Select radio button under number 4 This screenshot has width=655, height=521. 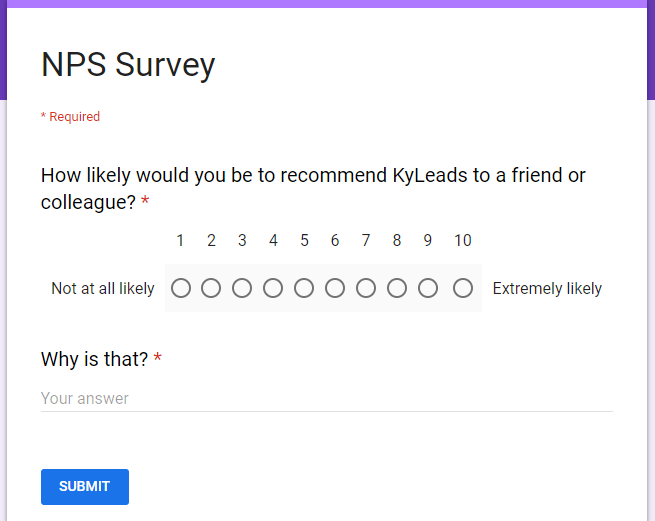click(x=273, y=288)
